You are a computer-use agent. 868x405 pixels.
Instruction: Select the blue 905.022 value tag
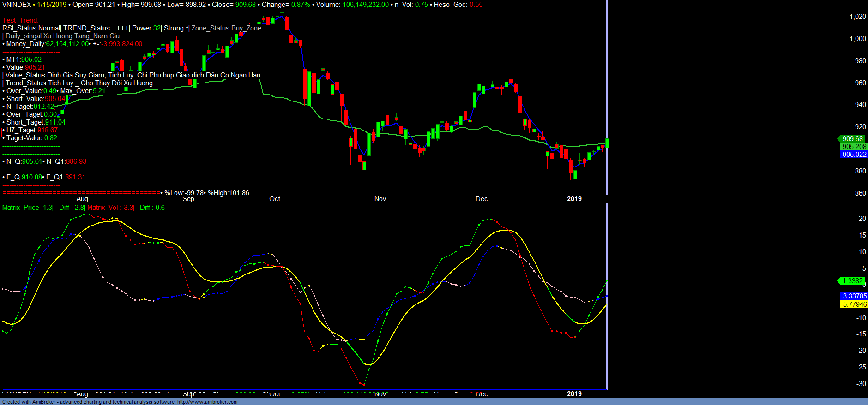[x=854, y=155]
